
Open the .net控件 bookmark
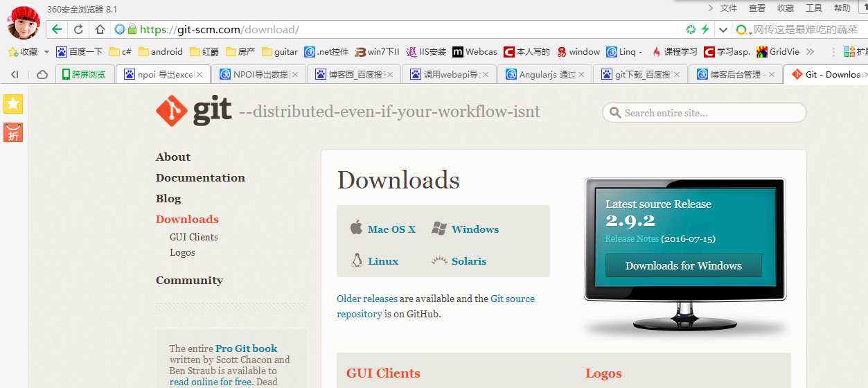coord(326,51)
